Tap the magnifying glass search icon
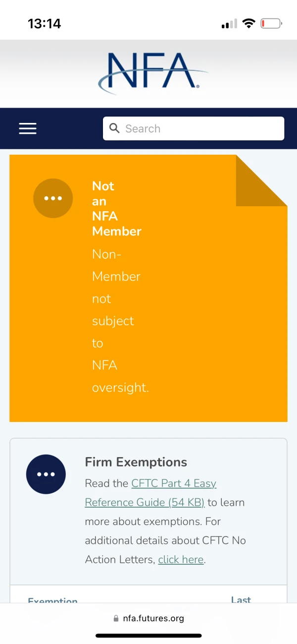The height and width of the screenshot is (644, 297). click(114, 128)
